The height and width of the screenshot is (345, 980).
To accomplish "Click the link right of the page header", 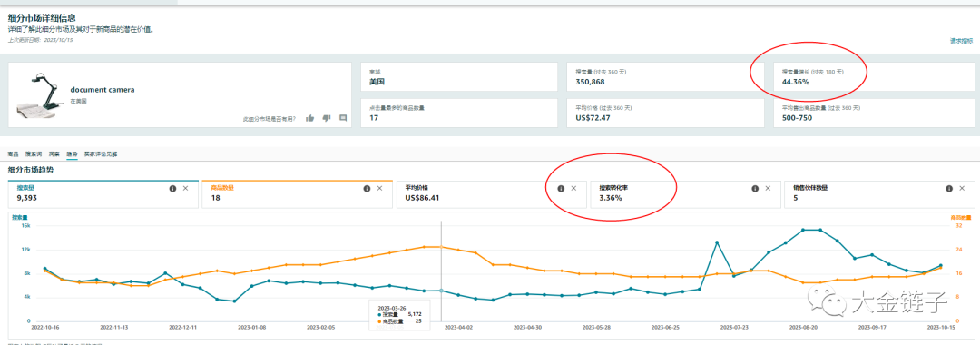I will coord(961,41).
